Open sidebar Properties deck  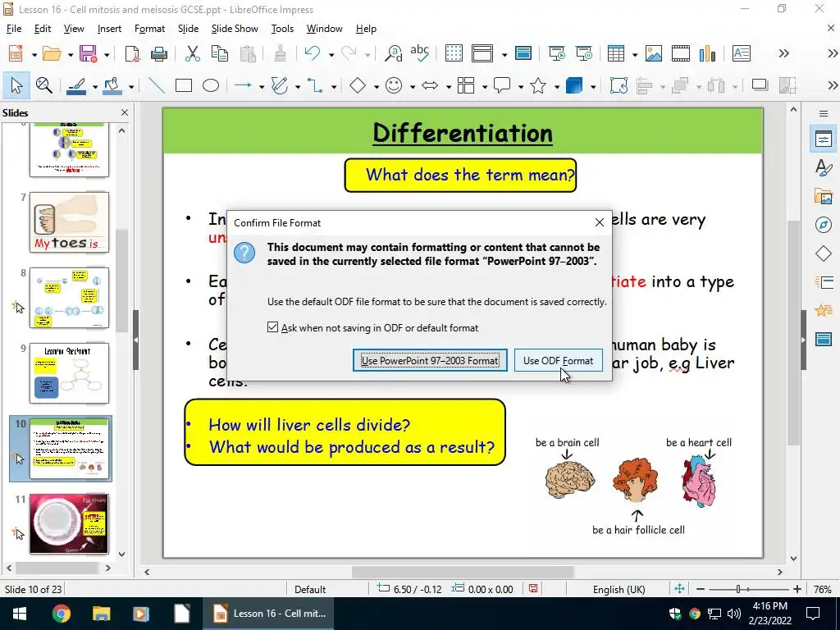tap(824, 139)
